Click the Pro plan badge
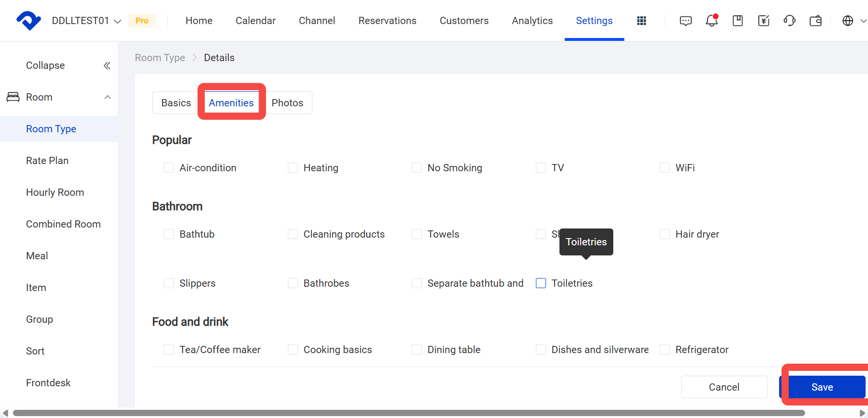 tap(142, 21)
